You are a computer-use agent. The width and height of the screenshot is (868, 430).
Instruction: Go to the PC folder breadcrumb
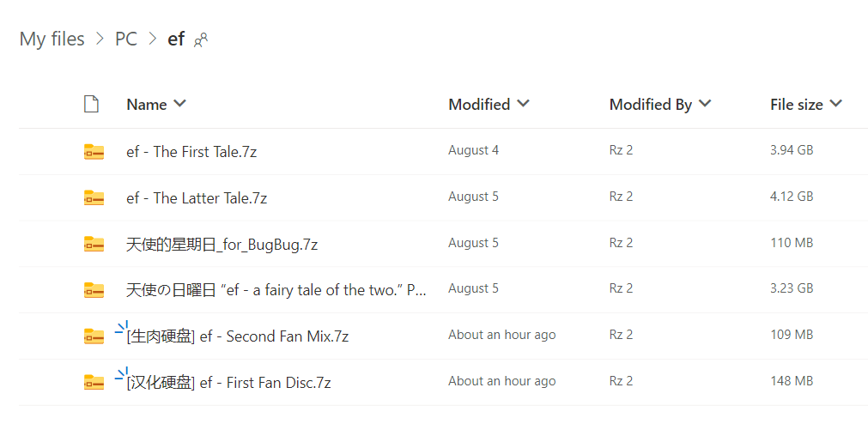click(126, 39)
